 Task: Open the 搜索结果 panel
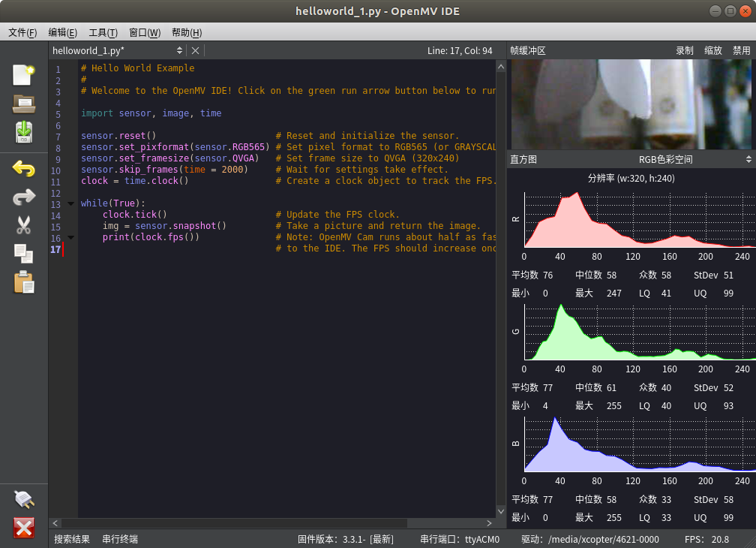pyautogui.click(x=71, y=539)
